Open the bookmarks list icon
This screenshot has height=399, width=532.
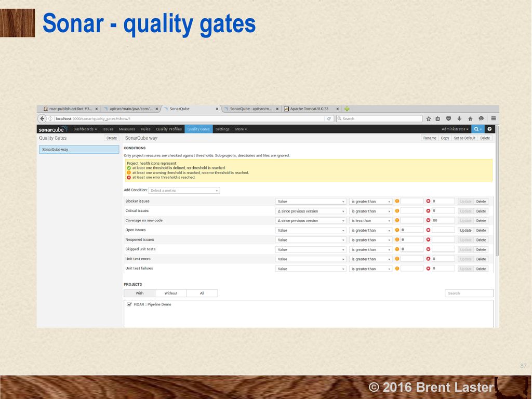[x=437, y=119]
